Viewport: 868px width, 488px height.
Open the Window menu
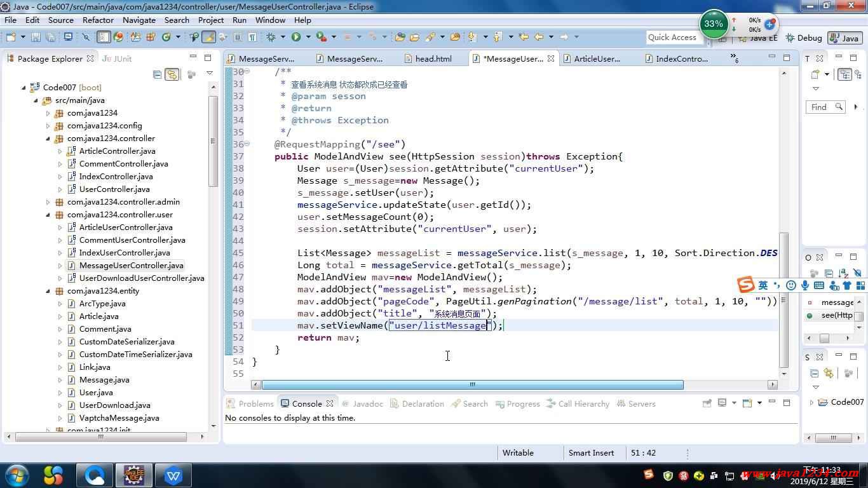(270, 20)
